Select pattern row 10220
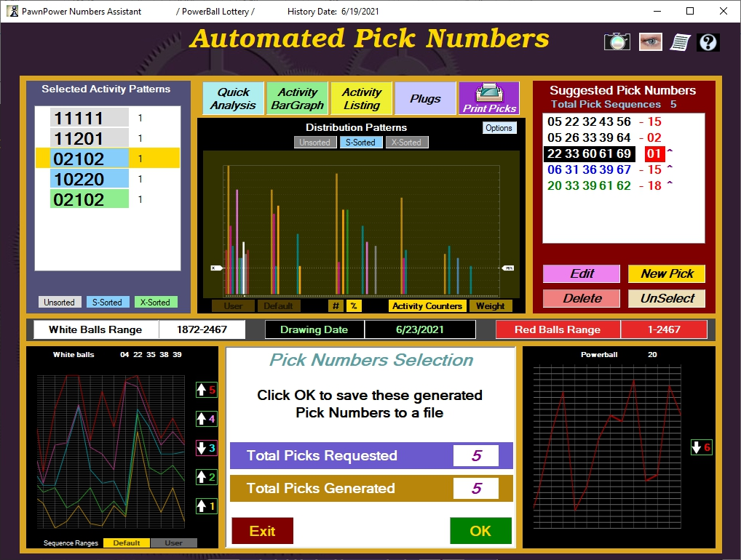The width and height of the screenshot is (741, 560). pyautogui.click(x=108, y=178)
